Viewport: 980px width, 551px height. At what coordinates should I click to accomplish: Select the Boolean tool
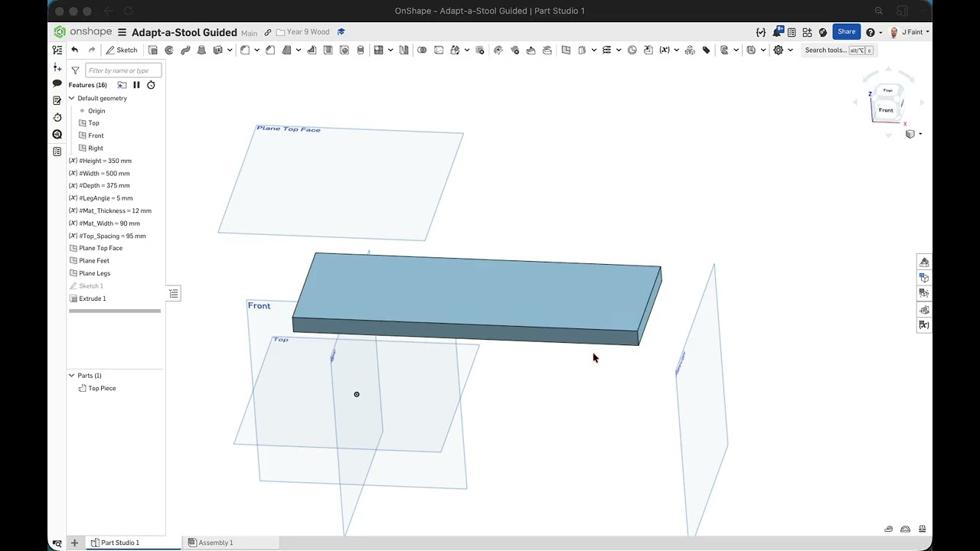(x=422, y=50)
